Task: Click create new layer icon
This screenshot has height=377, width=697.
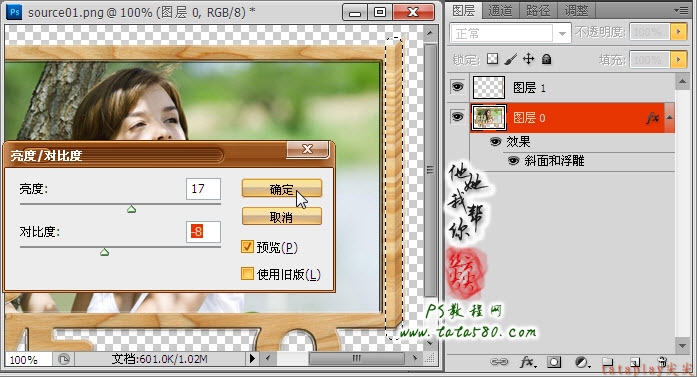Action: (635, 362)
